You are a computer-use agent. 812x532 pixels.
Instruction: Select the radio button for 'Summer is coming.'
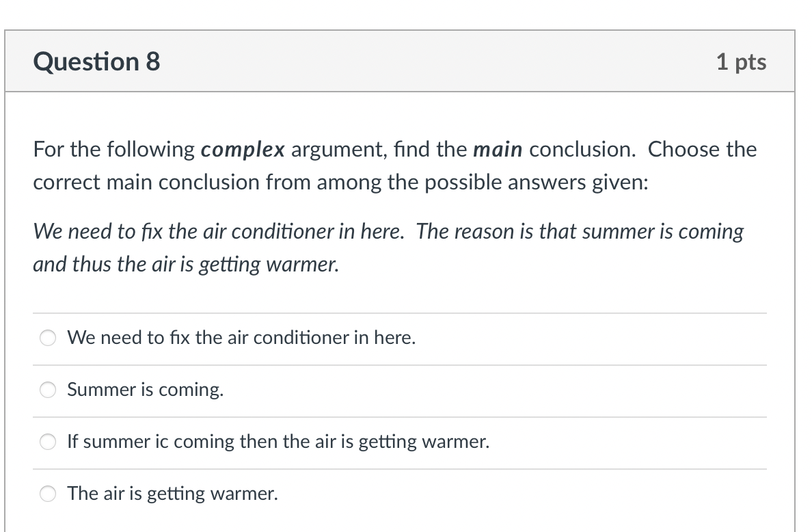point(47,390)
